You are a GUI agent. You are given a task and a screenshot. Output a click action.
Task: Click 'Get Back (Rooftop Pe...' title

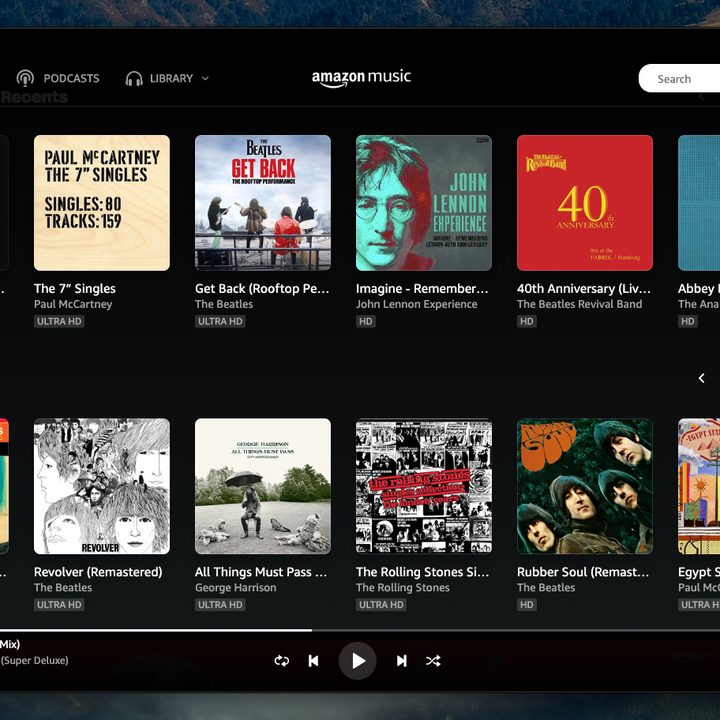pyautogui.click(x=262, y=289)
